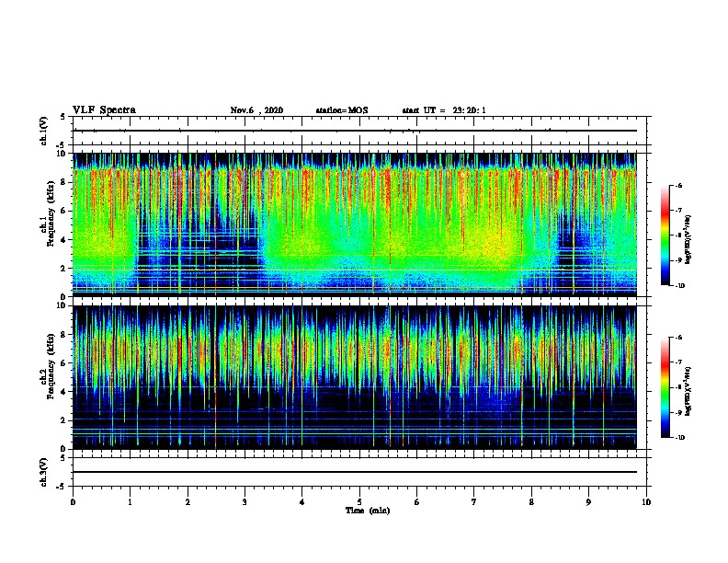This screenshot has height=563, width=728.
Task: Click the ch.1 spectrogram color scale bar
Action: (665, 236)
